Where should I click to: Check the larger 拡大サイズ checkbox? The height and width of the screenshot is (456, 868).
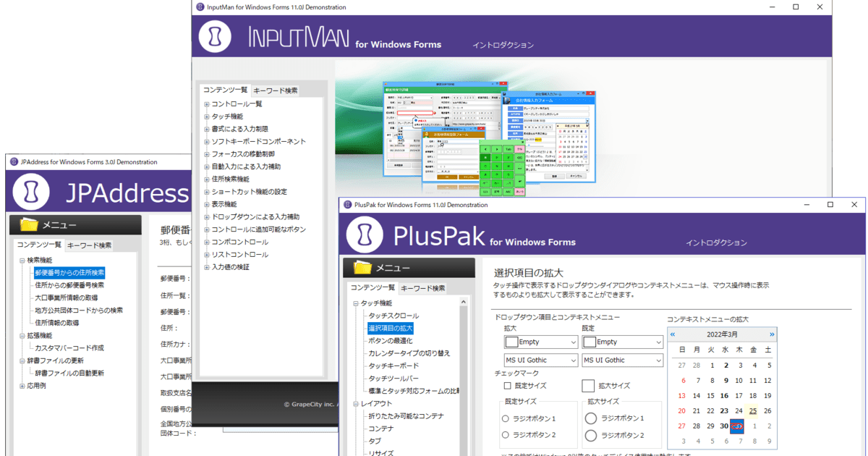587,385
